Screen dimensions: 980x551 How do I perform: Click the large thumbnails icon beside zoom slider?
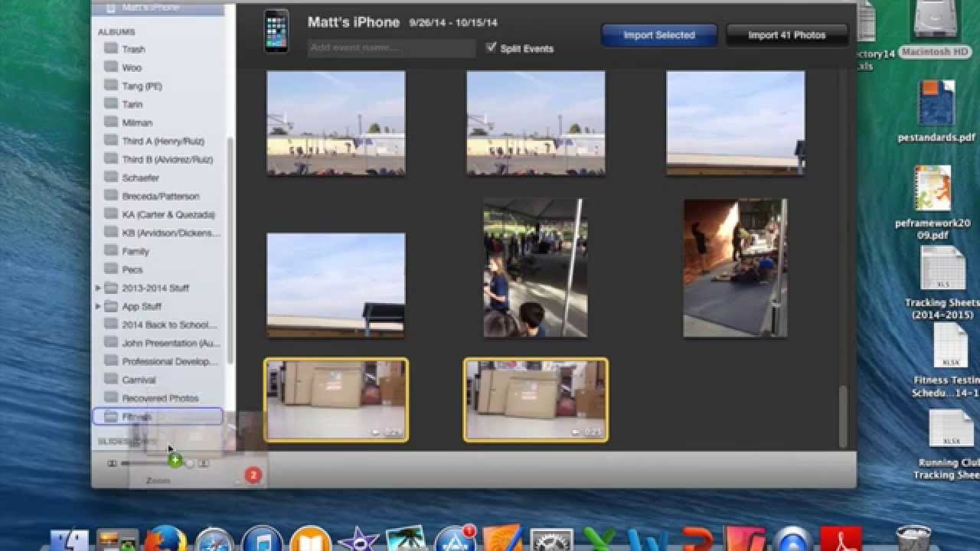(x=204, y=464)
